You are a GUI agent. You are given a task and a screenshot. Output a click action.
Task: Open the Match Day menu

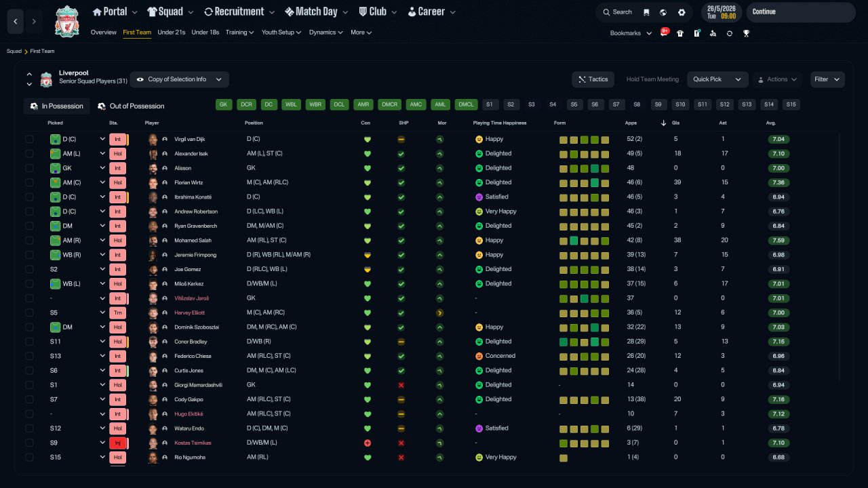(x=317, y=12)
